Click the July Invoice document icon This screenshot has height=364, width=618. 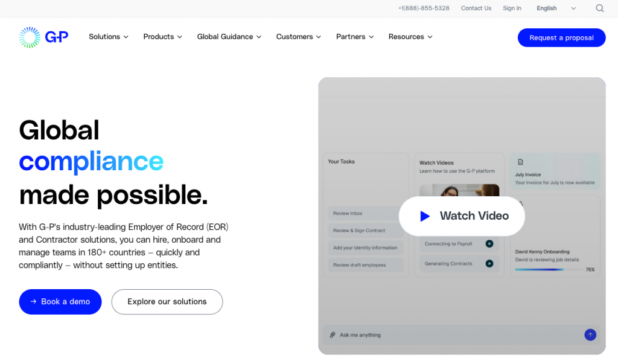tap(520, 162)
